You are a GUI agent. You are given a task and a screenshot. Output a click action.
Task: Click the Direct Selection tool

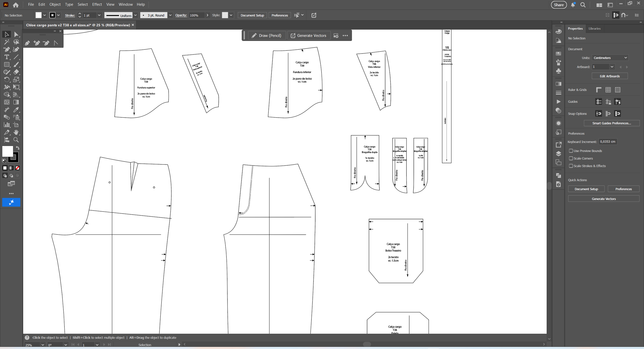pyautogui.click(x=16, y=34)
